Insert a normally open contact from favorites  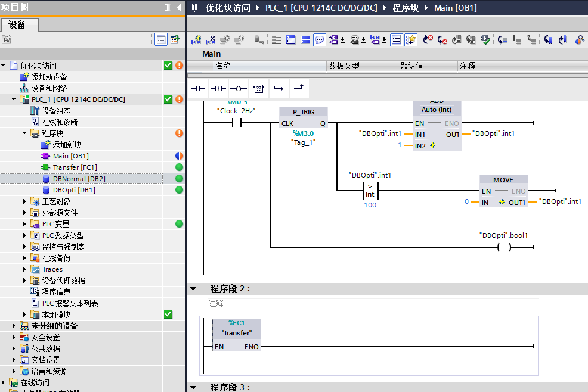coord(197,88)
